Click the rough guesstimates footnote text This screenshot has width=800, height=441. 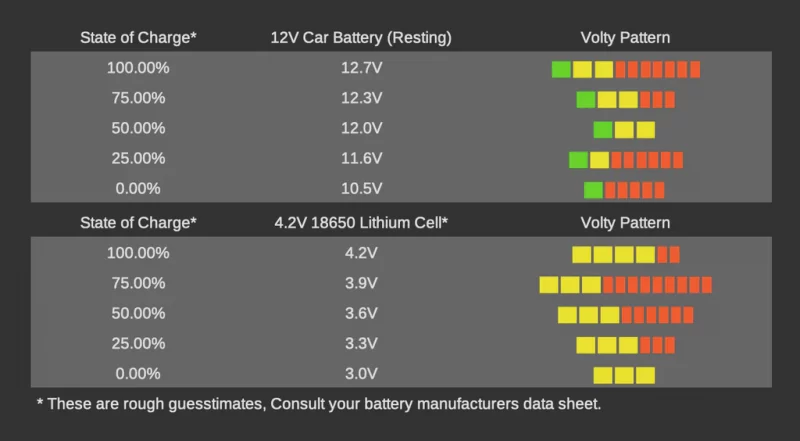pyautogui.click(x=319, y=404)
